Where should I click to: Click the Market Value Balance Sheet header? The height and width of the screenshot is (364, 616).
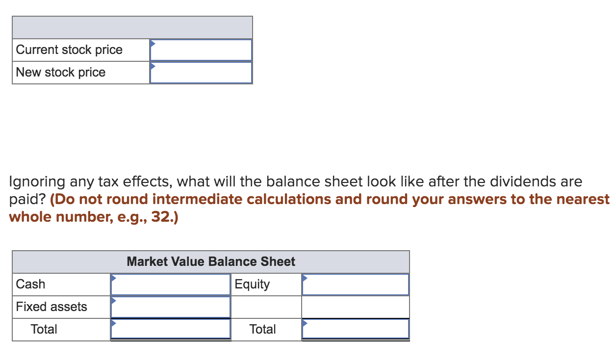[x=211, y=261]
